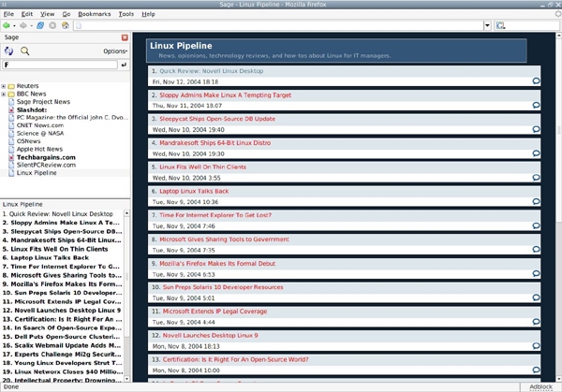Open link 'Sleepycat Ships Open-Source DB Update'
The width and height of the screenshot is (562, 392).
point(217,119)
